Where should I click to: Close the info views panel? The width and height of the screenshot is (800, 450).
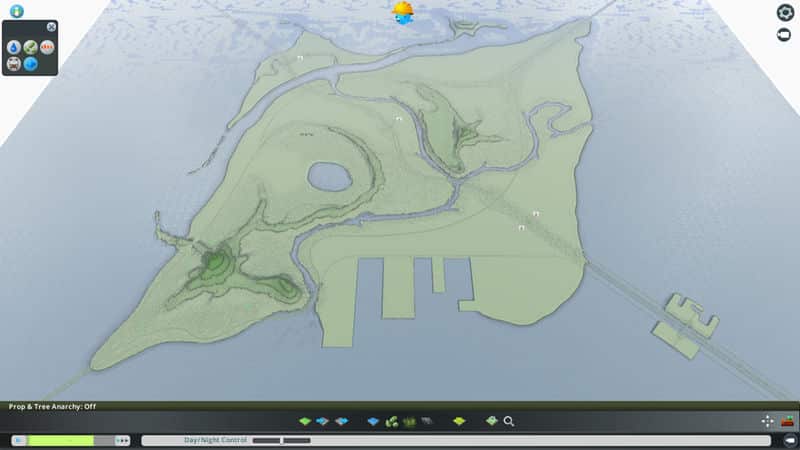click(51, 27)
